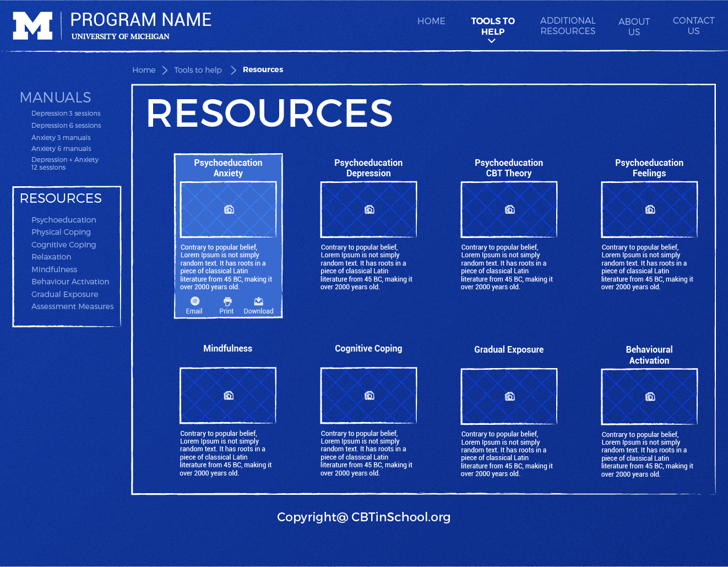Select Physical Coping in Resources sidebar
This screenshot has height=567, width=728.
61,232
